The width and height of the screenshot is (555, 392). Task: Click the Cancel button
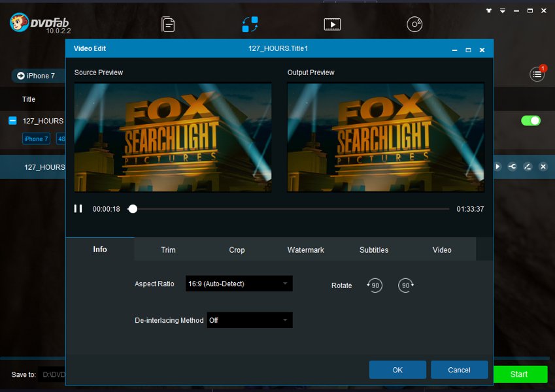pyautogui.click(x=459, y=370)
